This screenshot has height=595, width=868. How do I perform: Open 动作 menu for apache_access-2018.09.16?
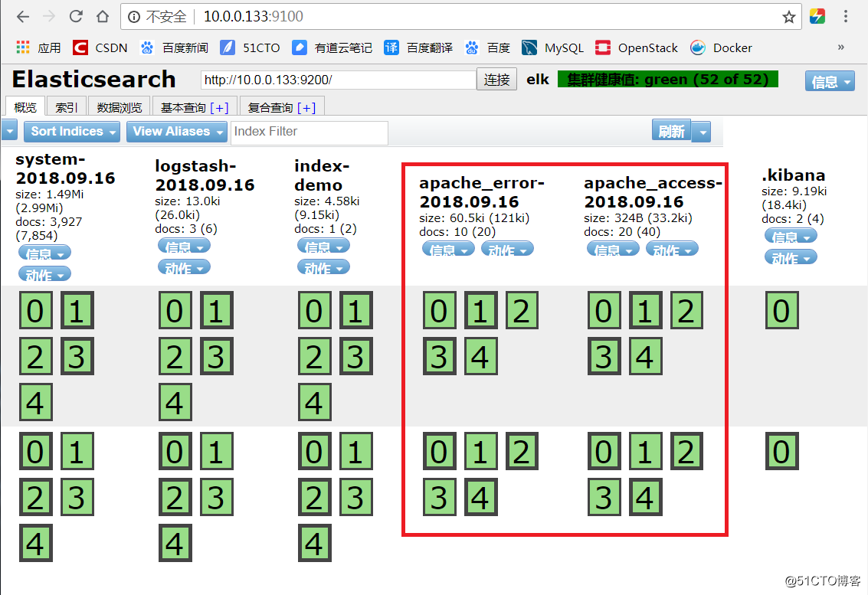pos(672,249)
